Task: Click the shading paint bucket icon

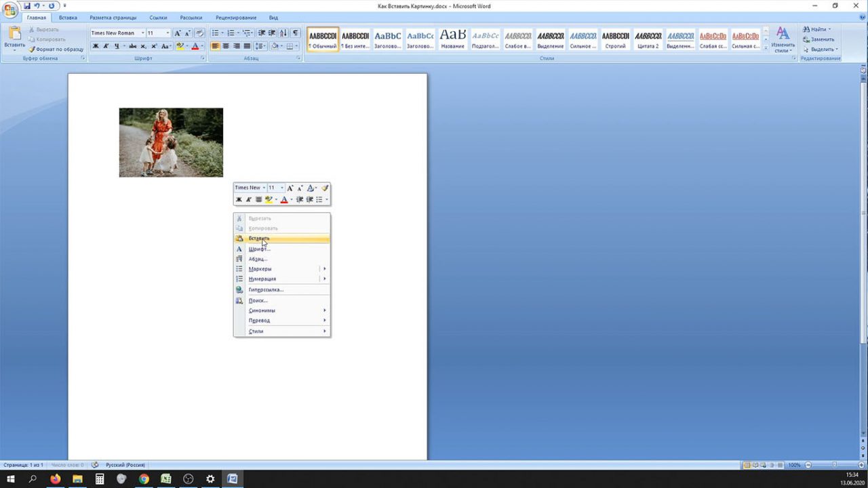Action: click(275, 46)
